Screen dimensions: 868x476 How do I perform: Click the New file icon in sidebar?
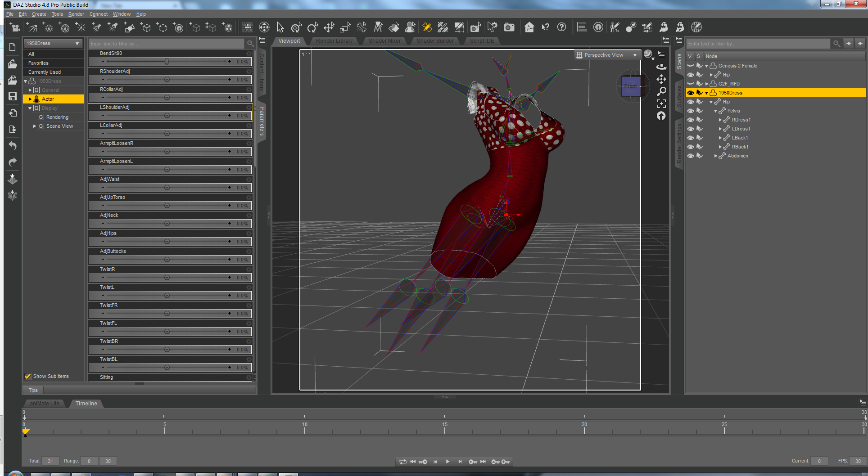click(13, 47)
